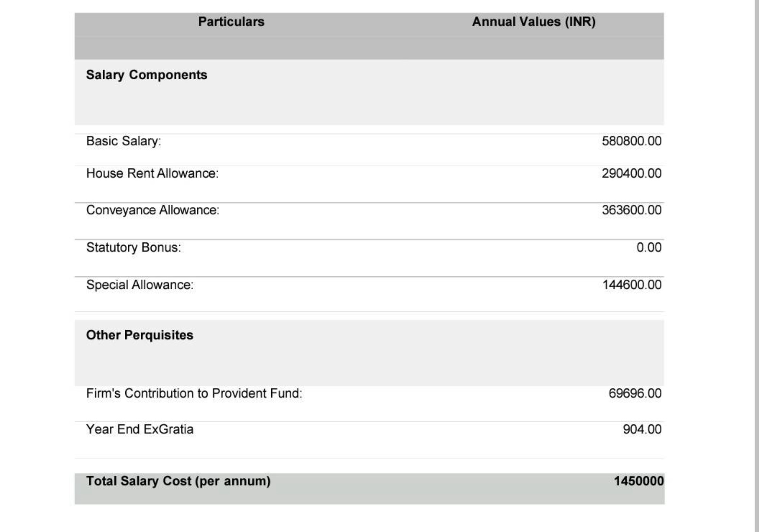Click the Particulars column header
This screenshot has width=759, height=532.
point(231,22)
